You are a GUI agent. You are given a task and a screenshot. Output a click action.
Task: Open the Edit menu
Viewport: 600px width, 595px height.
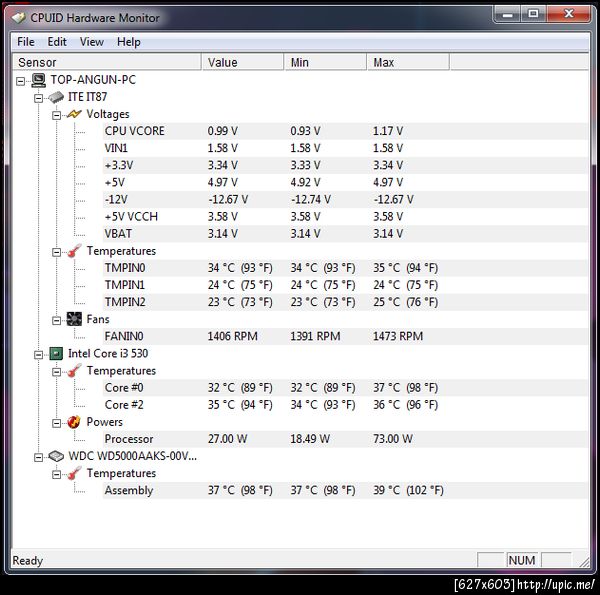click(x=57, y=42)
